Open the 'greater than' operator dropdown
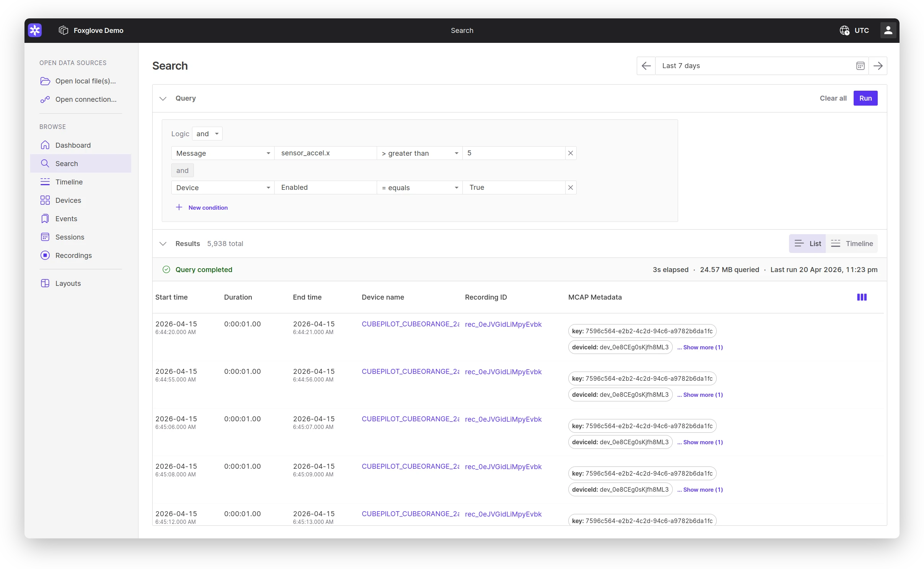The image size is (924, 569). pyautogui.click(x=419, y=153)
